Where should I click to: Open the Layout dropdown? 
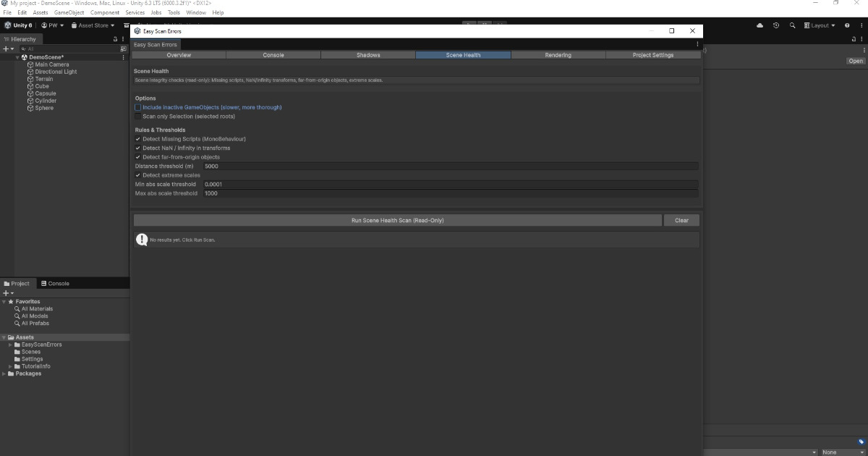point(820,25)
